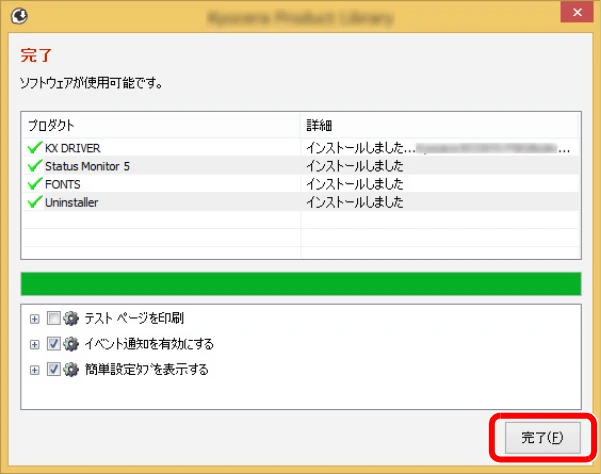
Task: Select the Status Monitor 5 row
Action: [301, 166]
